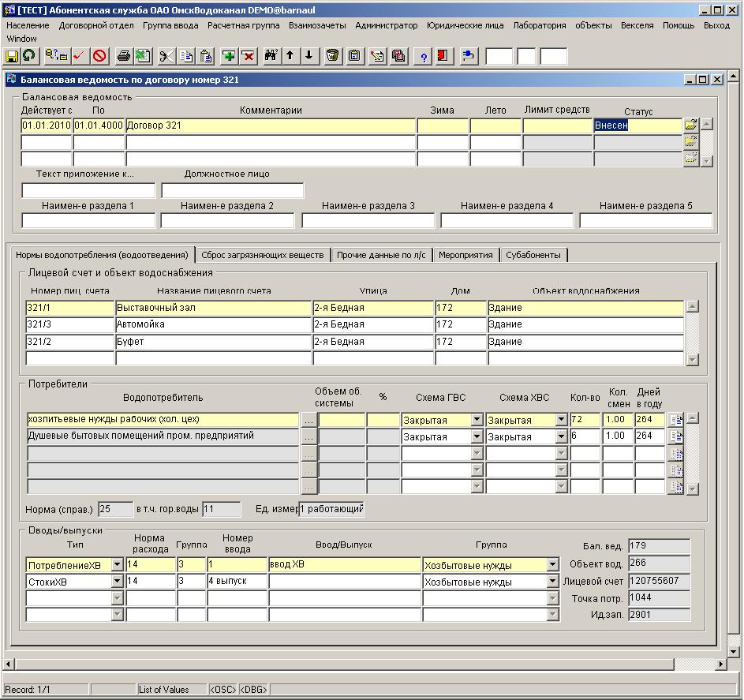Screen dimensions: 744x700
Task: Click the scissors Cut icon
Action: [166, 56]
